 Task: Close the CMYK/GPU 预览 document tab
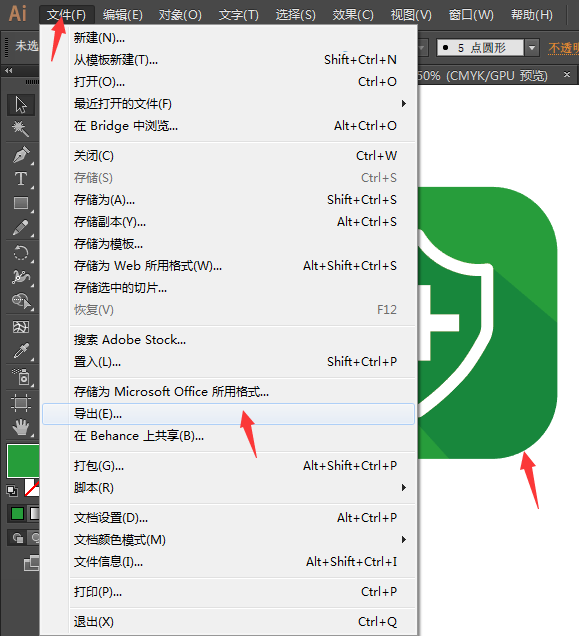(567, 75)
